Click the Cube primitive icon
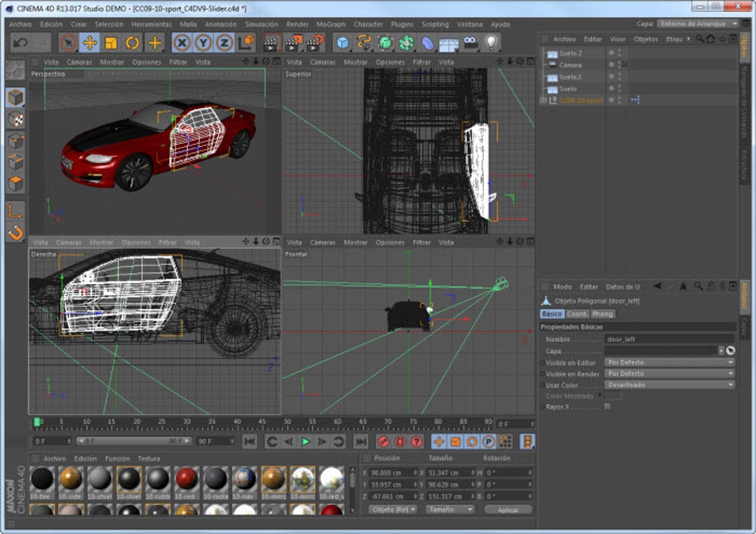 point(342,43)
